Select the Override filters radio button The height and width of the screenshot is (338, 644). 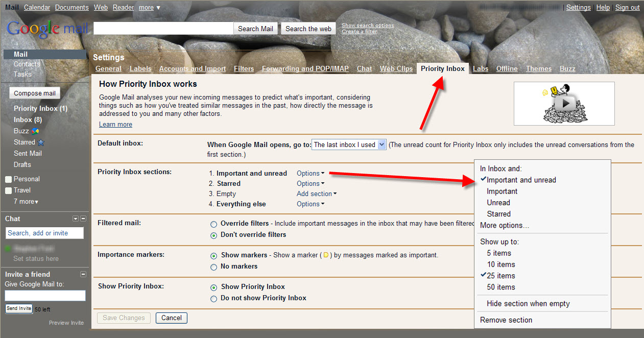(x=213, y=224)
